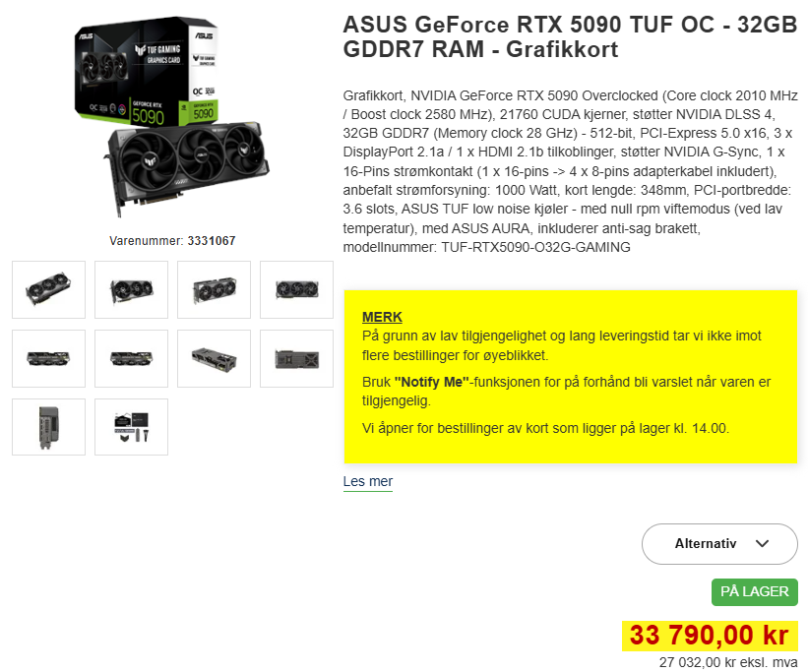
Task: Click the MERK heading in yellow notice
Action: (382, 317)
